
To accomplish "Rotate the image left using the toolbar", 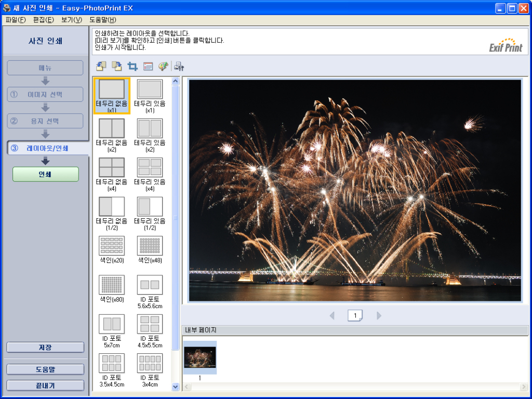I will [x=101, y=66].
